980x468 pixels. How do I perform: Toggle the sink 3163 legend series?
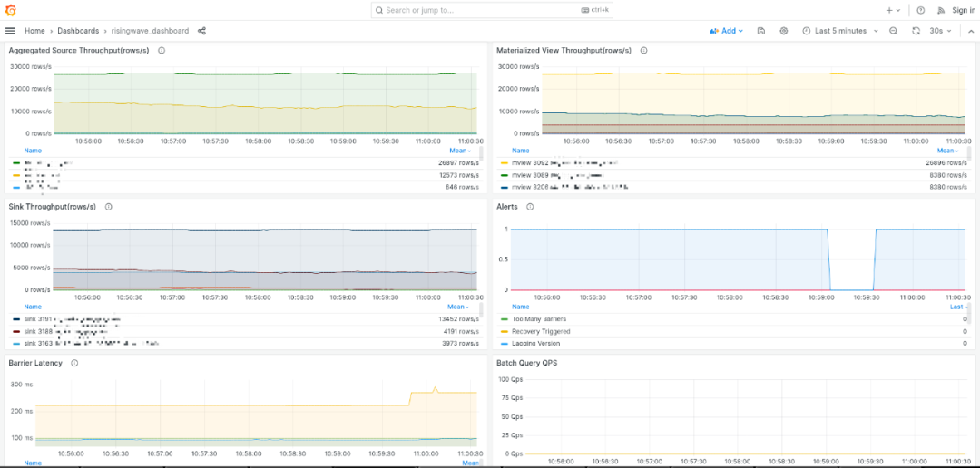[x=92, y=343]
